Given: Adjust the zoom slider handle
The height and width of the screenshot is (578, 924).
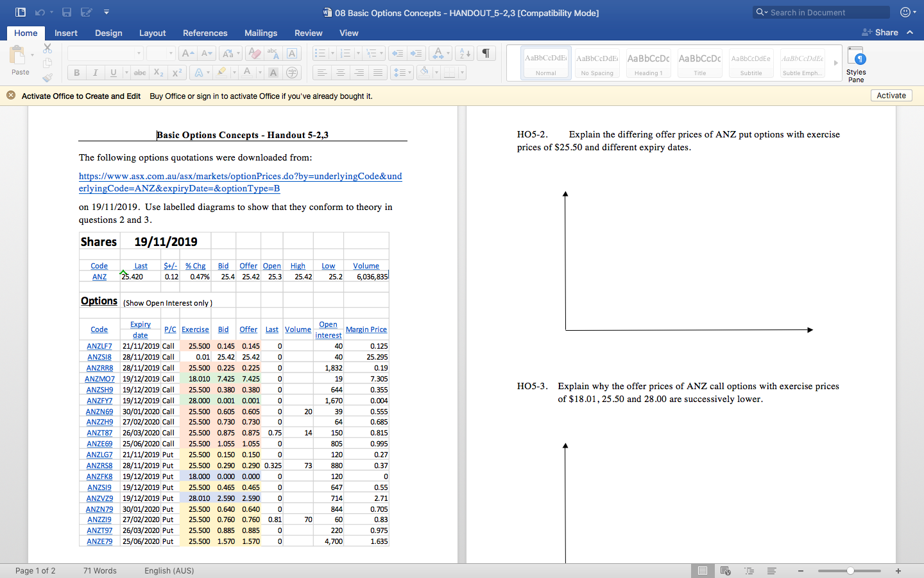Looking at the screenshot, I should click(x=850, y=571).
